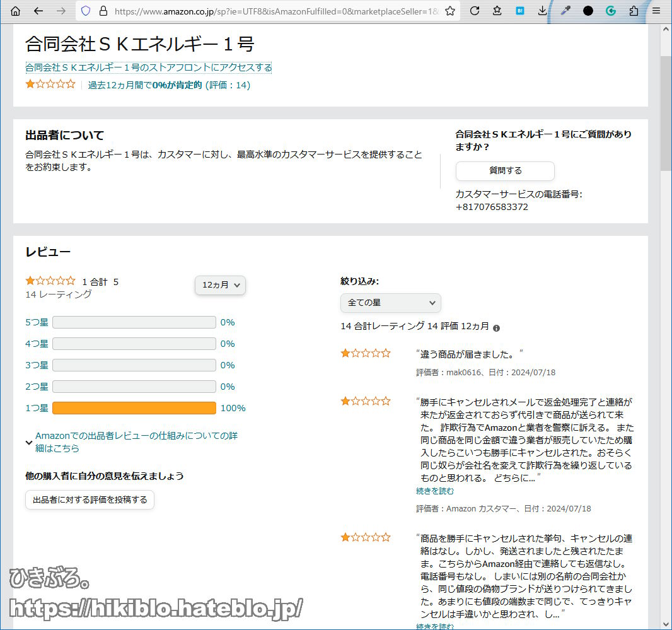672x630 pixels.
Task: Read more of the second review
Action: click(434, 491)
